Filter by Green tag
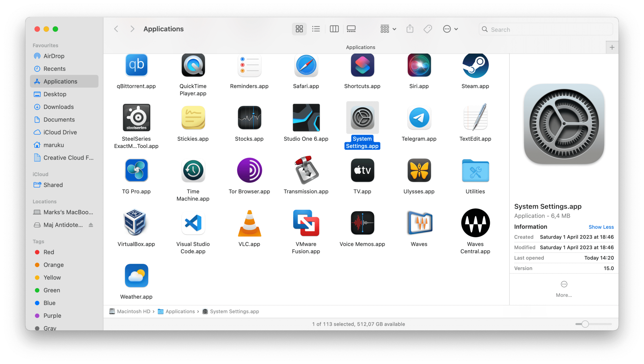644x364 pixels. [64, 291]
